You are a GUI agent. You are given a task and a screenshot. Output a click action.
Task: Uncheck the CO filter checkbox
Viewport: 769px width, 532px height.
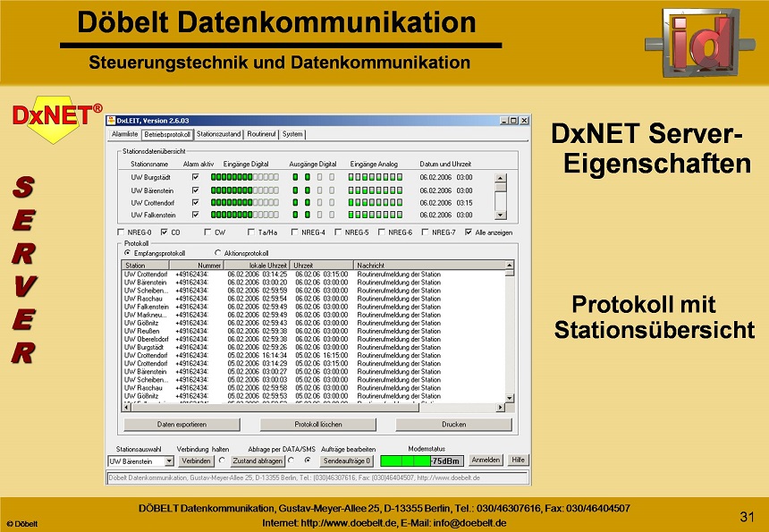coord(165,232)
